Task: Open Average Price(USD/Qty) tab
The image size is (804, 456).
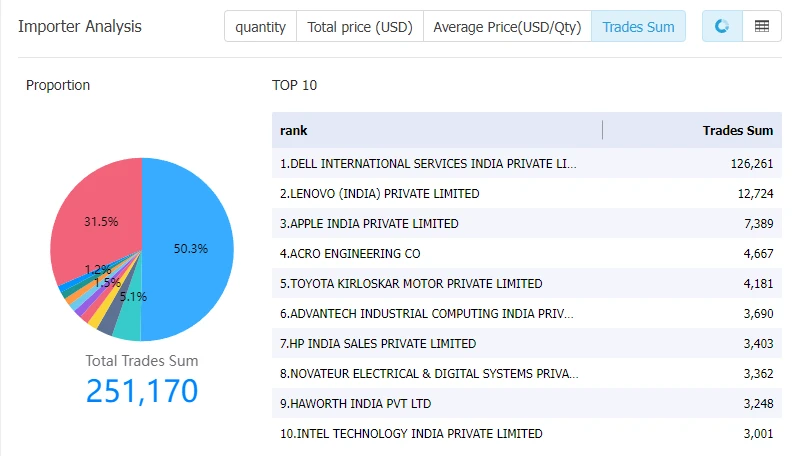Action: 507,26
